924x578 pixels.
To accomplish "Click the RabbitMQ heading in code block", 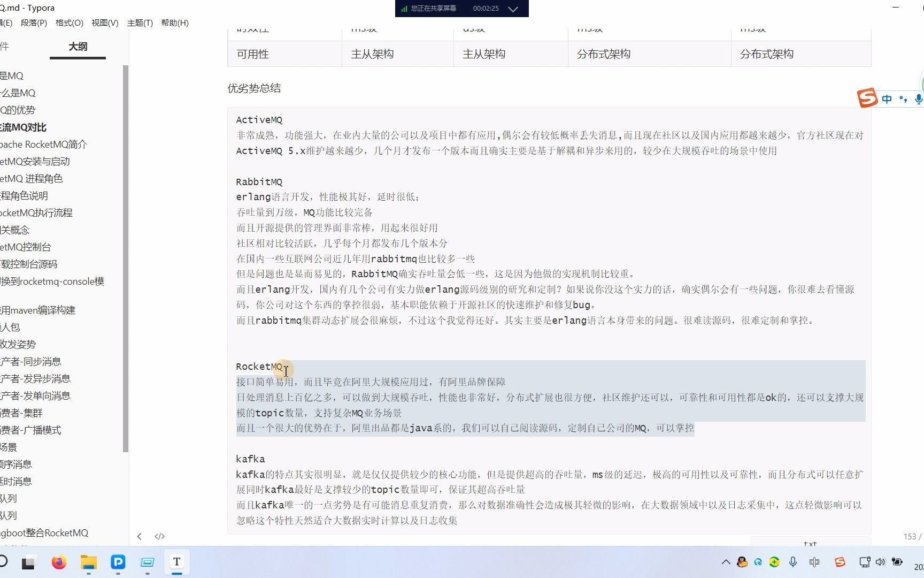I will [259, 182].
